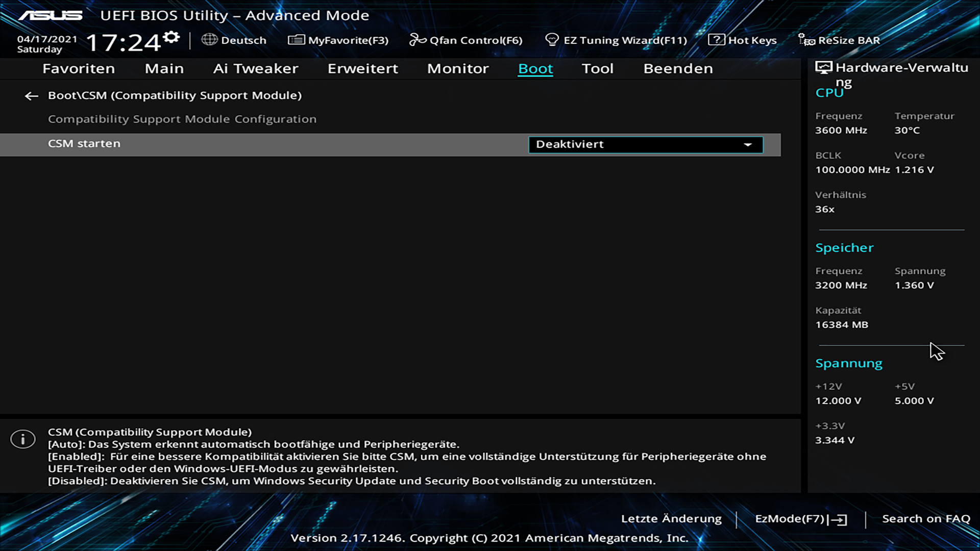Click the Hardware-Verwaltung monitor icon
980x551 pixels.
(823, 68)
